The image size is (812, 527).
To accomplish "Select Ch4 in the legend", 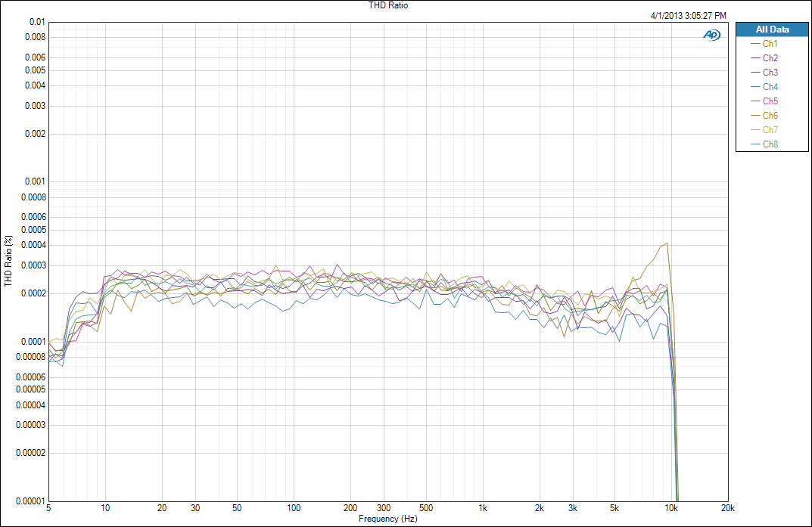I will click(764, 87).
